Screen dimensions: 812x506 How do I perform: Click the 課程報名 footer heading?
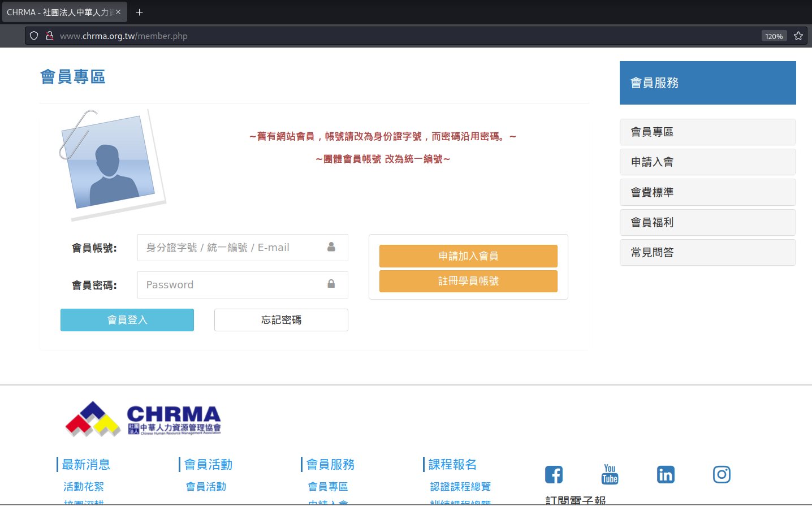(x=452, y=464)
